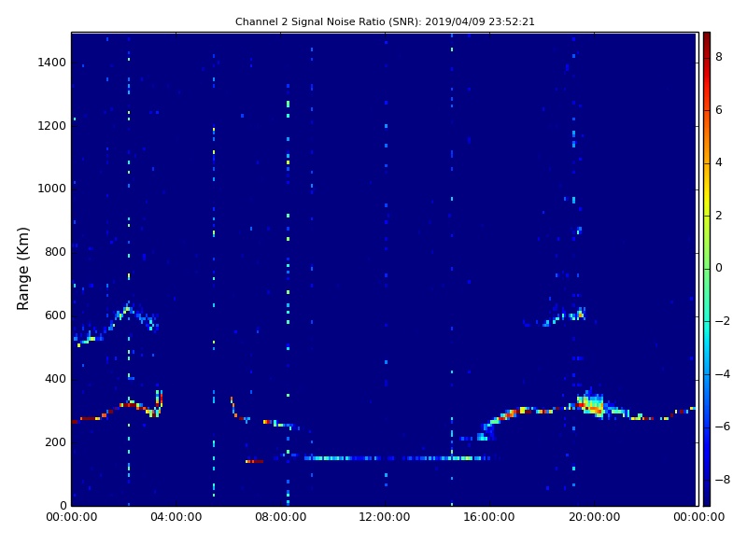Click the colorbar tick label −8

723,480
